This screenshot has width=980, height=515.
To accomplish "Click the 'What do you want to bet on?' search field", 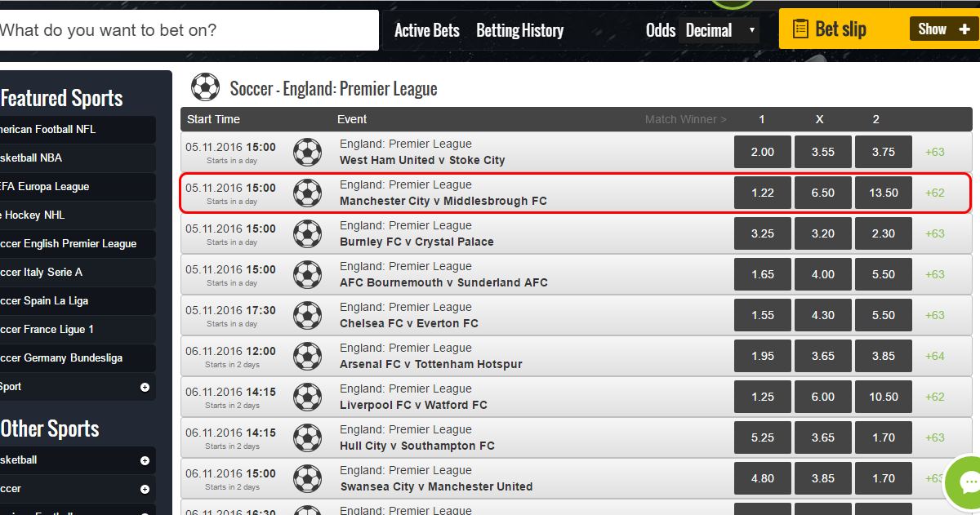I will click(x=188, y=30).
